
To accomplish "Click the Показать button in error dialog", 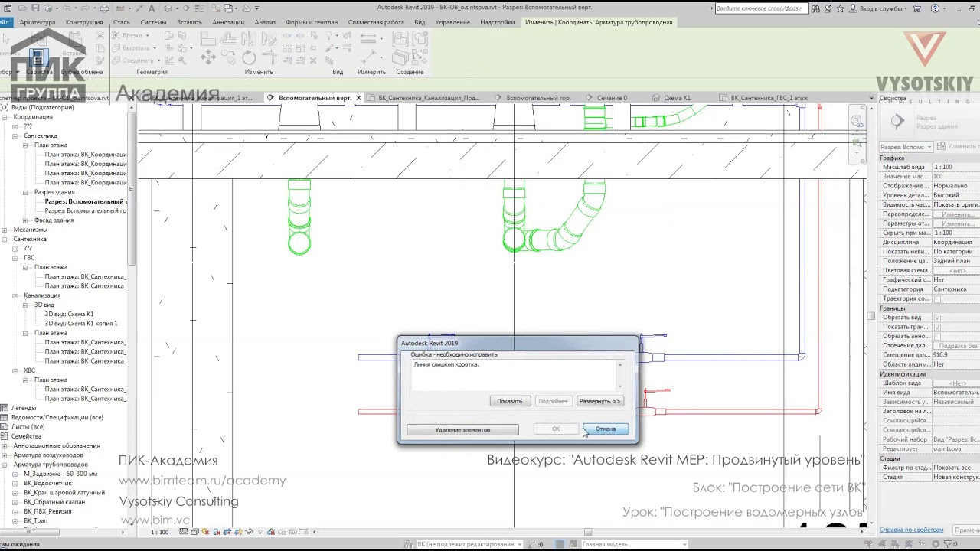I will click(509, 401).
